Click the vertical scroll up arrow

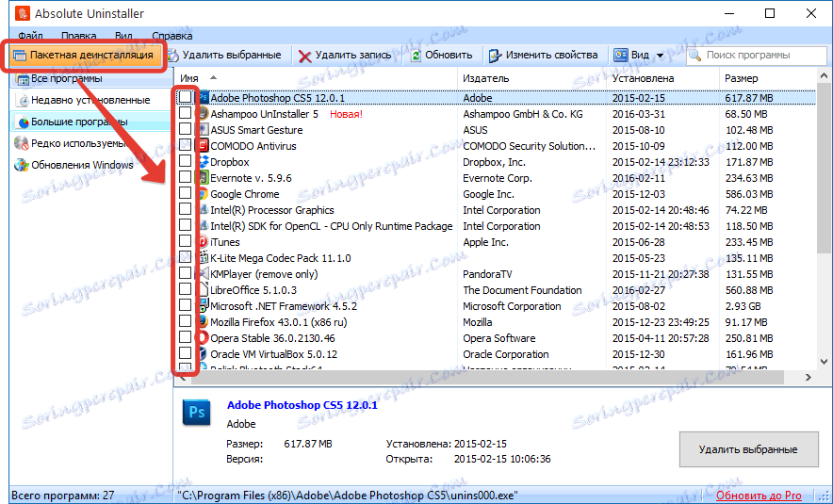(824, 76)
